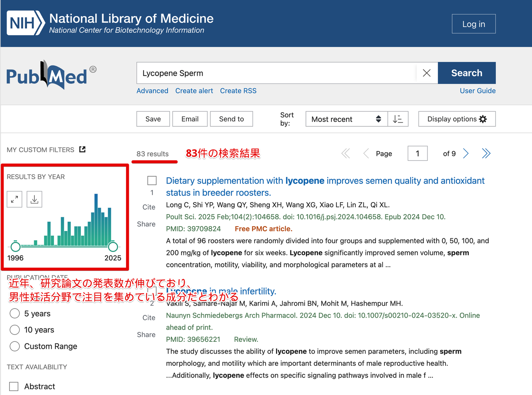
Task: Click the Create RSS link
Action: [x=238, y=91]
